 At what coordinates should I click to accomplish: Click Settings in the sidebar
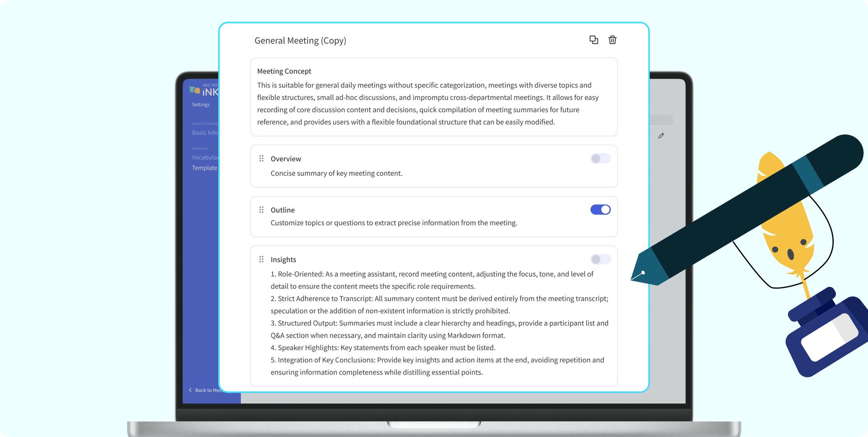coord(201,104)
